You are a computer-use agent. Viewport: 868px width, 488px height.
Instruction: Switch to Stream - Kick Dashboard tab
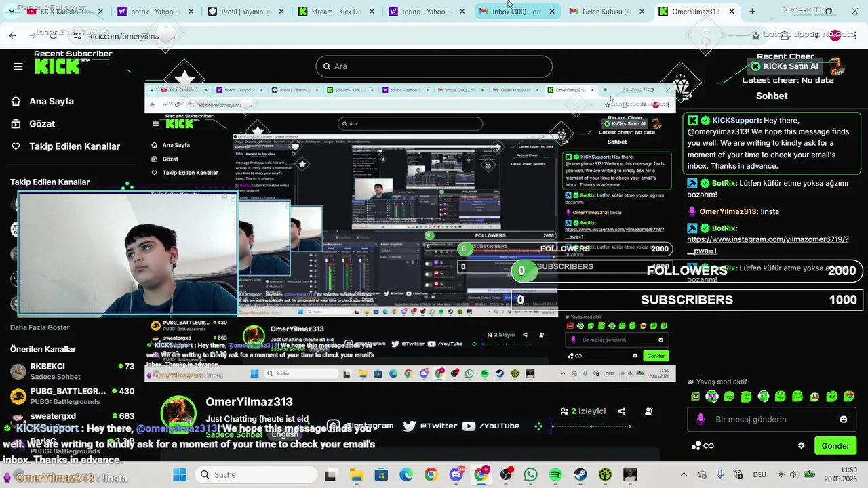[336, 12]
